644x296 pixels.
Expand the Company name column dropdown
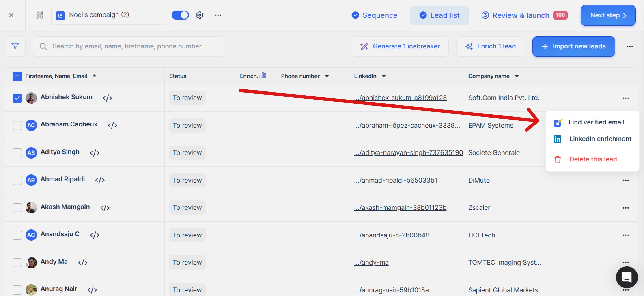pyautogui.click(x=517, y=76)
